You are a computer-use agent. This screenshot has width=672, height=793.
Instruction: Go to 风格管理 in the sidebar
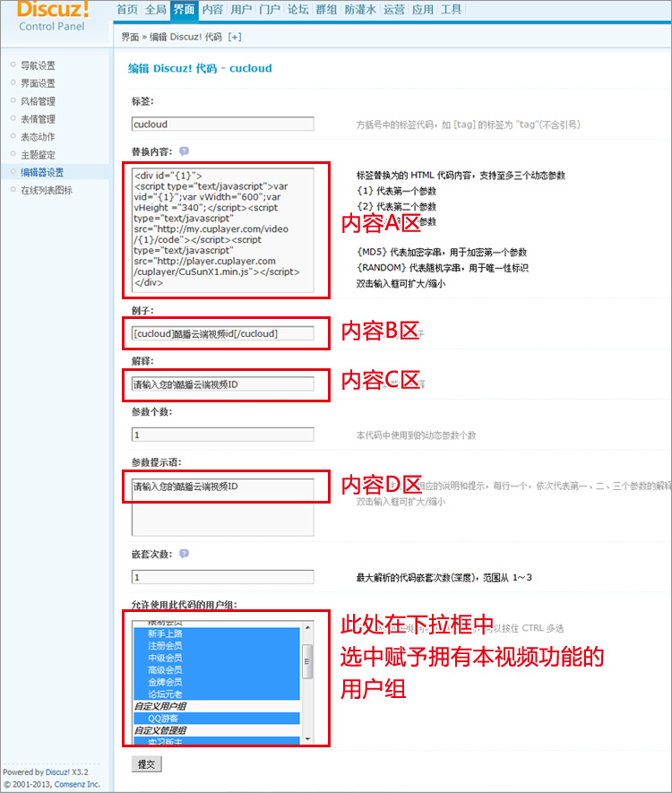pos(39,101)
